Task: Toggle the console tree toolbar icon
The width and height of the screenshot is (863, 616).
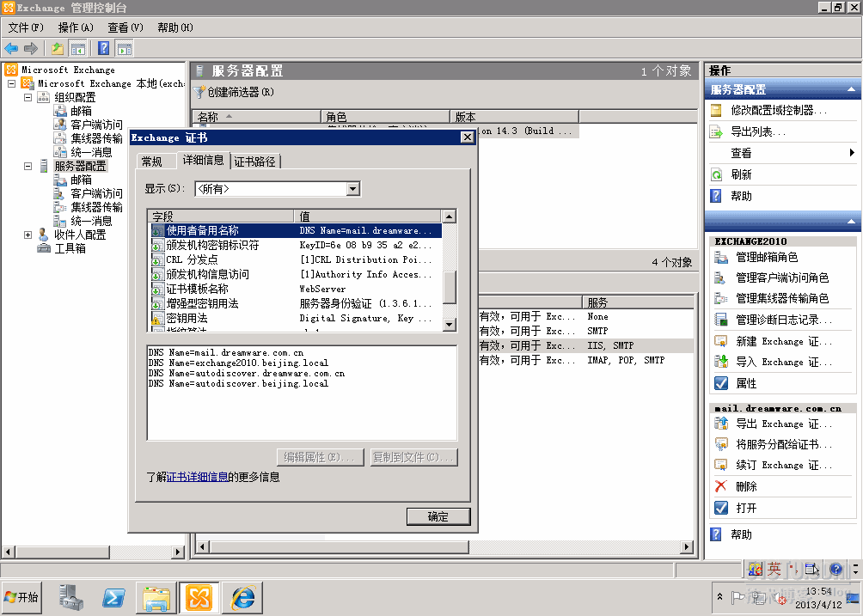Action: pyautogui.click(x=77, y=48)
